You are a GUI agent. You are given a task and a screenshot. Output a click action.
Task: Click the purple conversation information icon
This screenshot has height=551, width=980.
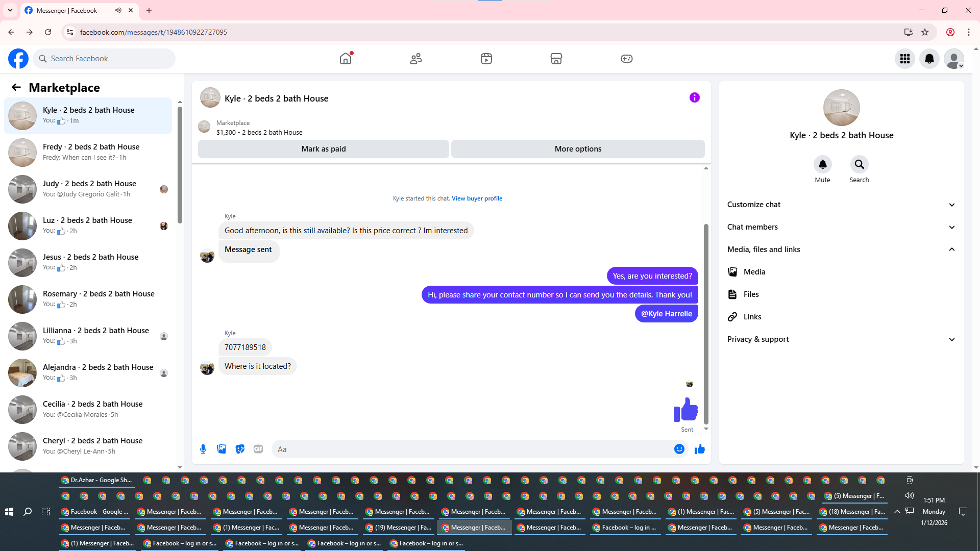point(694,97)
